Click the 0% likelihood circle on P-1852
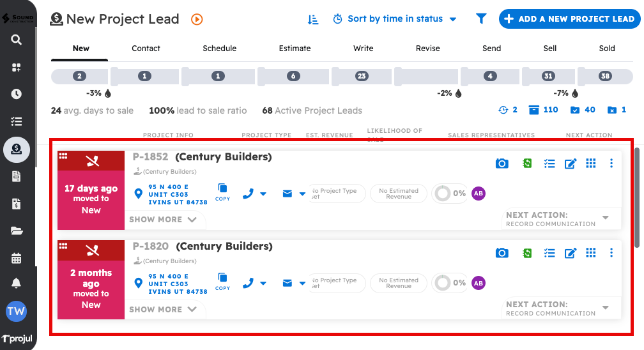 [x=441, y=194]
